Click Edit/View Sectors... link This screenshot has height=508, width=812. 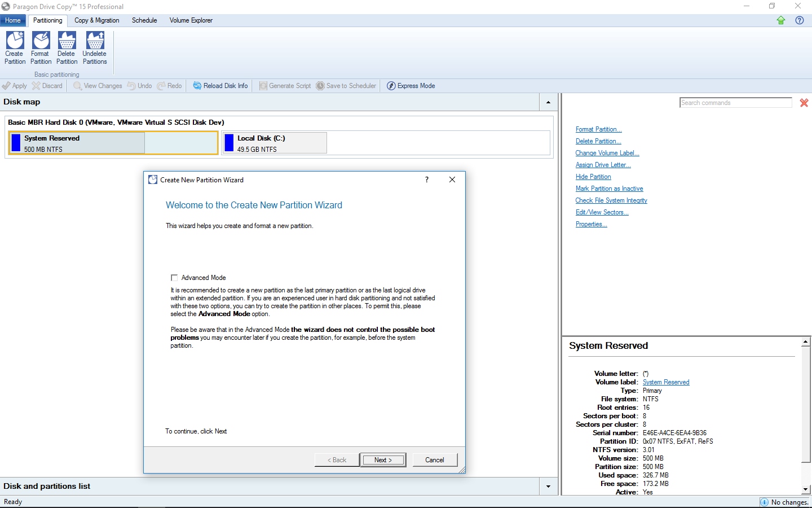(x=602, y=212)
